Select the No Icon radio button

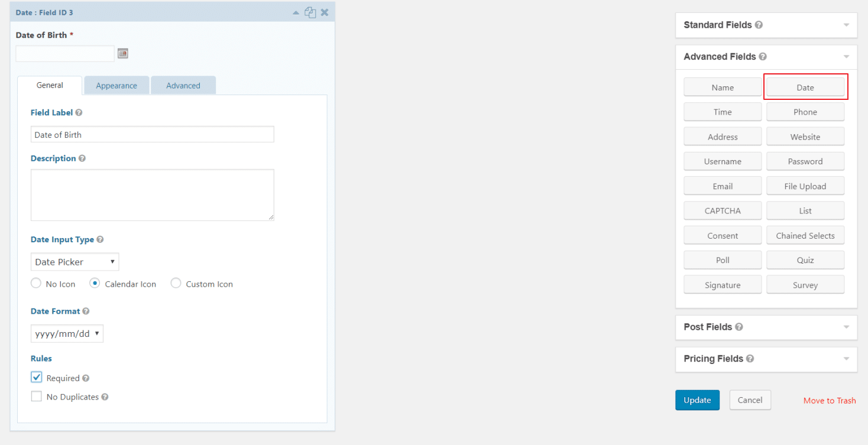point(35,283)
